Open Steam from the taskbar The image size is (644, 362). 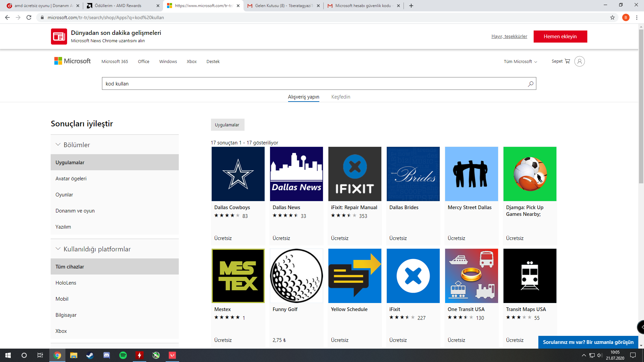(90, 355)
